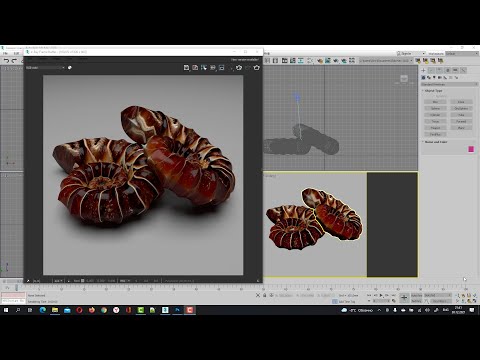The height and width of the screenshot is (360, 480).
Task: Click the large Set Keys plus button
Action: coord(404,298)
